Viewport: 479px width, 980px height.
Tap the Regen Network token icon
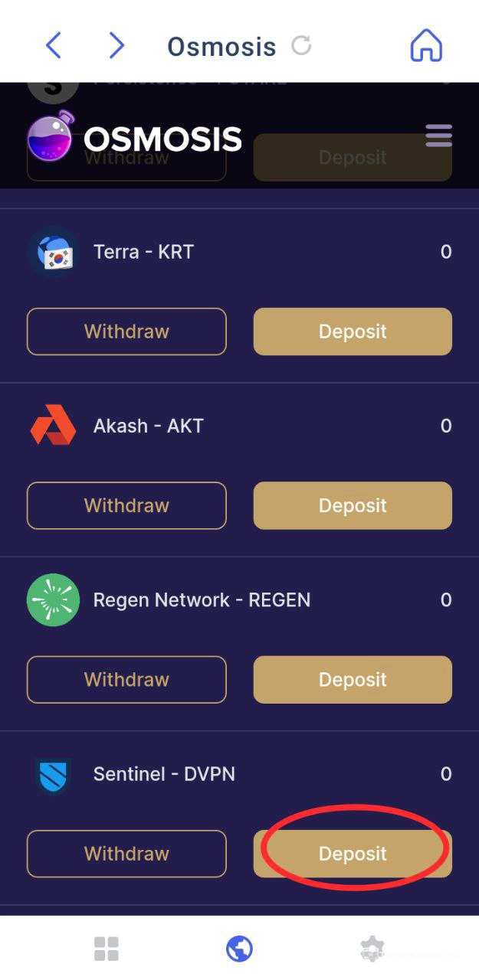pyautogui.click(x=53, y=599)
